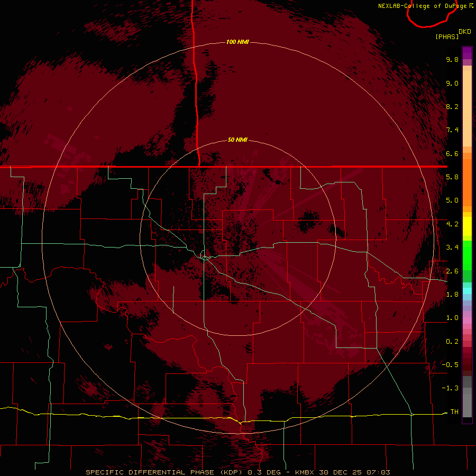Image resolution: width=476 pixels, height=476 pixels.
Task: Click the [PHAS] label above the color scale
Action: (x=447, y=36)
